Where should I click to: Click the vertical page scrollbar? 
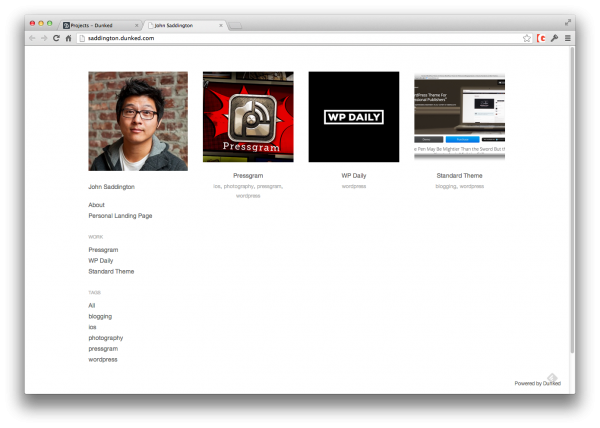click(572, 200)
